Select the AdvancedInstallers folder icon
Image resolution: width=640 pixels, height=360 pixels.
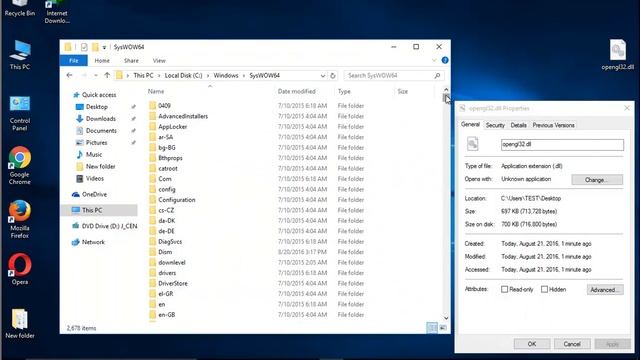pos(153,116)
